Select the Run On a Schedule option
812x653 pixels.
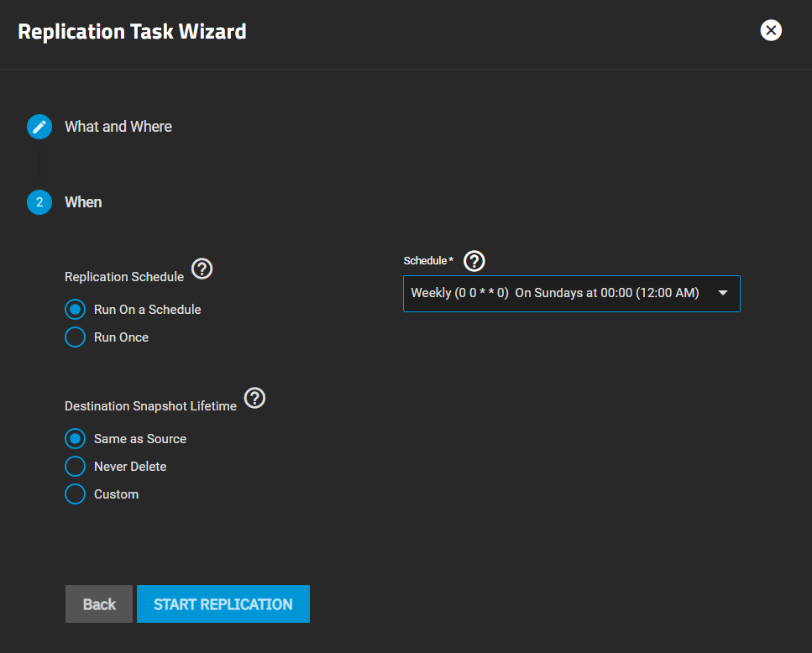[76, 310]
